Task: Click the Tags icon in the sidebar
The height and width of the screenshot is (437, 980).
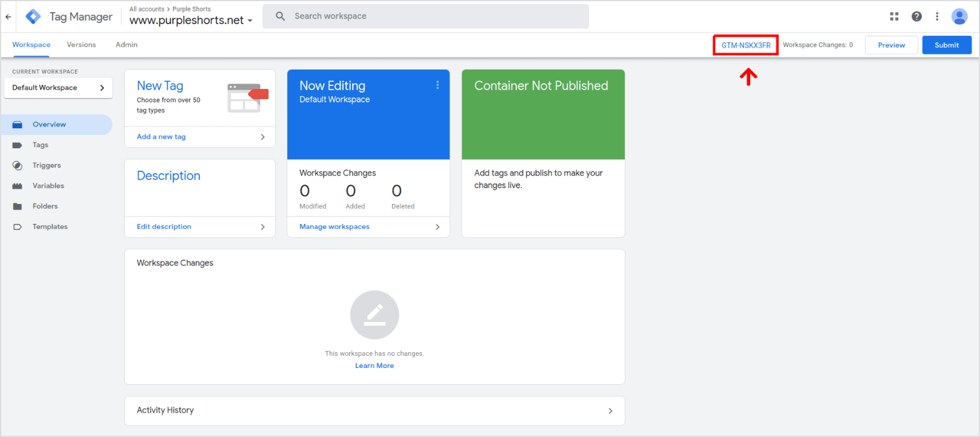Action: 18,145
